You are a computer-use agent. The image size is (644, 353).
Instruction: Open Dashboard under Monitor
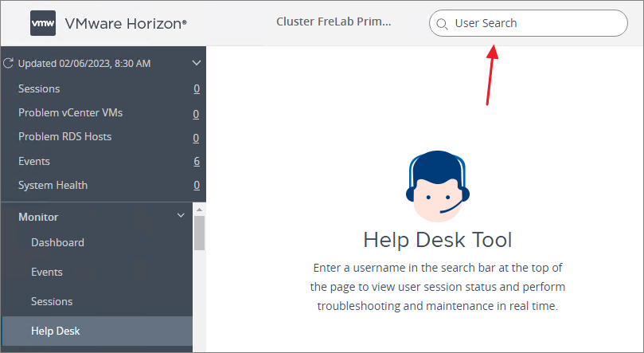[57, 242]
